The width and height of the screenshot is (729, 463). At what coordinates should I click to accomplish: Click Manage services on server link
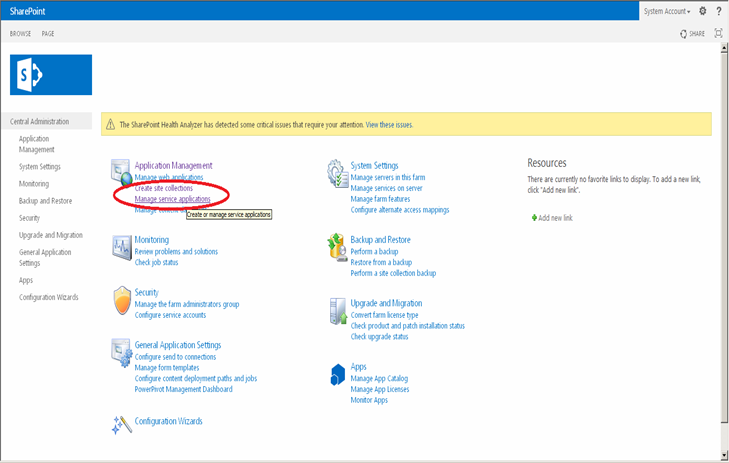386,188
